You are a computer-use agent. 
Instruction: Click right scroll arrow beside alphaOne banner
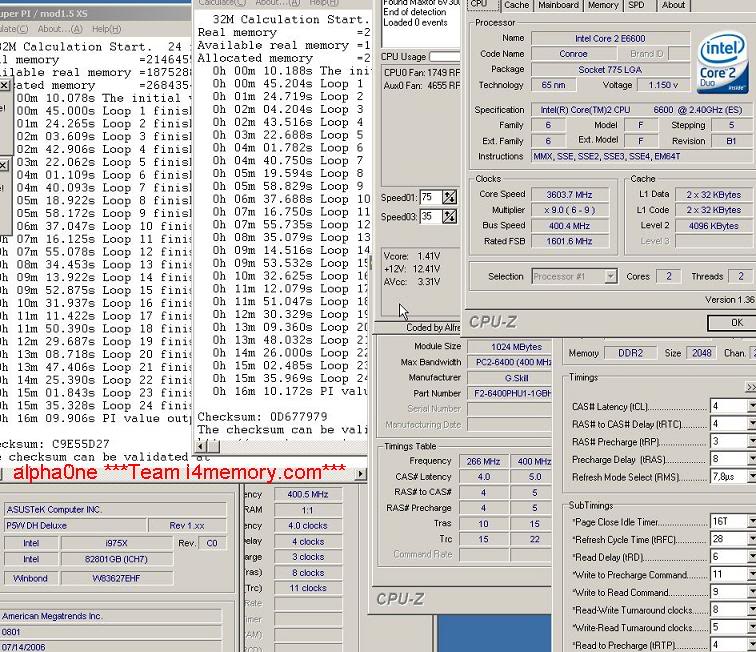360,474
